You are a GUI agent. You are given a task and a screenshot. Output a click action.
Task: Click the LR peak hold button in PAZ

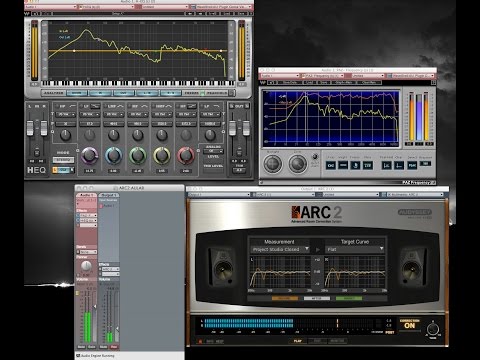click(x=387, y=165)
